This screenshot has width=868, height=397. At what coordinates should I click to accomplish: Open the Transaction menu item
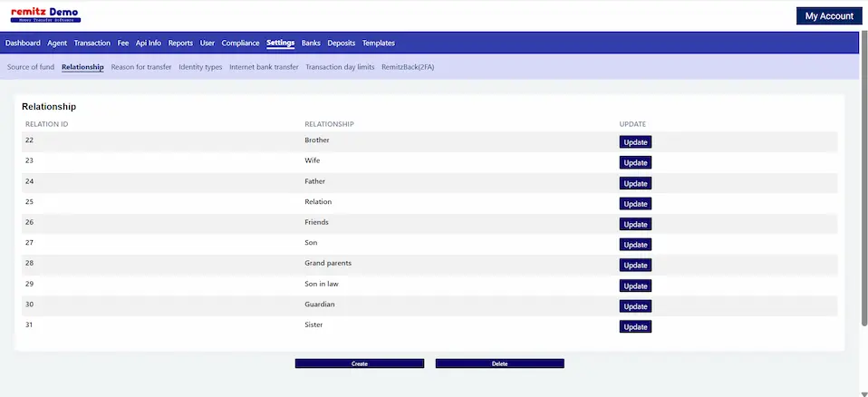click(x=92, y=43)
